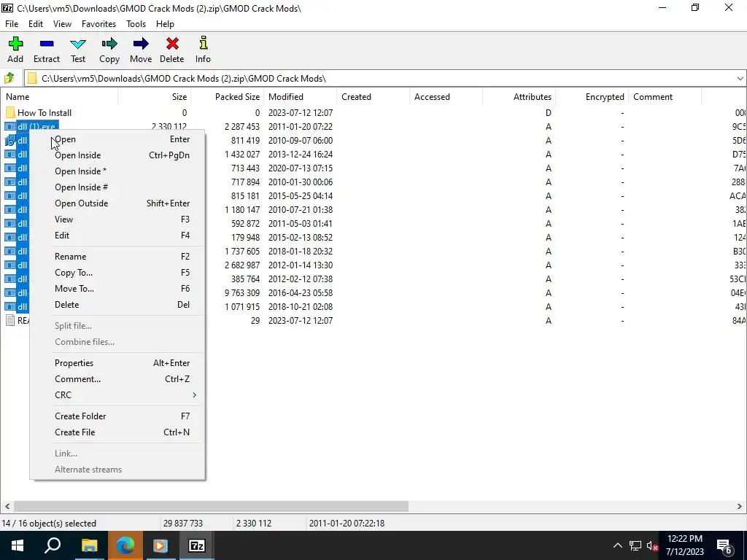
Task: Select Edit in context menu
Action: (117, 236)
